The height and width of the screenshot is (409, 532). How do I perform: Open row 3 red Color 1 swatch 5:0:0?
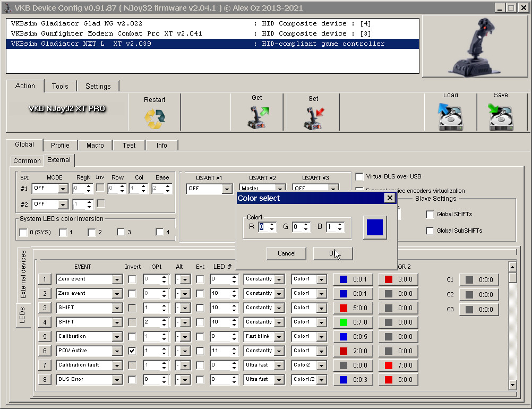pyautogui.click(x=353, y=308)
